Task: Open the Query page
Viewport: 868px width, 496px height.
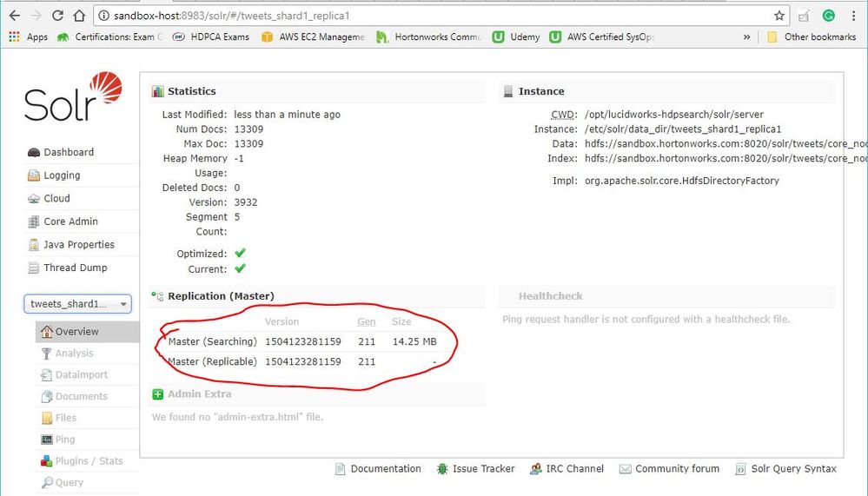Action: click(x=70, y=483)
